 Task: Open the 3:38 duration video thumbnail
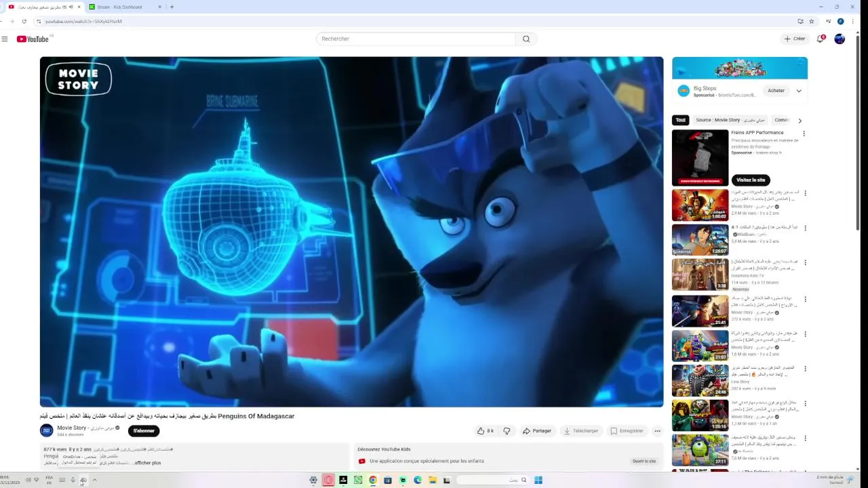(700, 274)
